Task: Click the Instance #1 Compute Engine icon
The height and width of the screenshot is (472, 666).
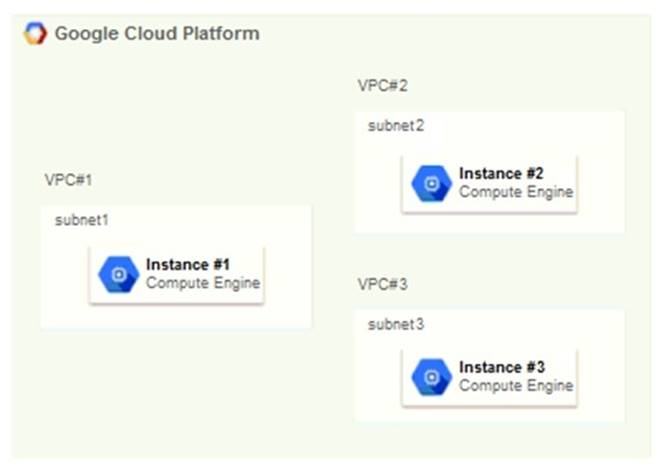Action: [119, 274]
